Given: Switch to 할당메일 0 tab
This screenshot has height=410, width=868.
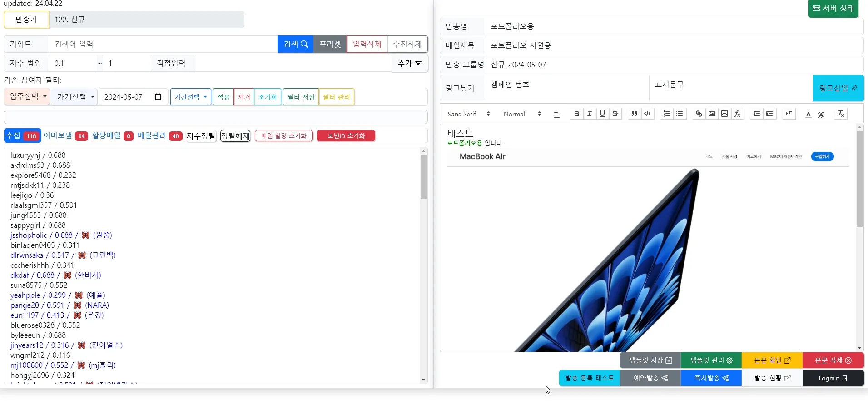Looking at the screenshot, I should [x=112, y=135].
